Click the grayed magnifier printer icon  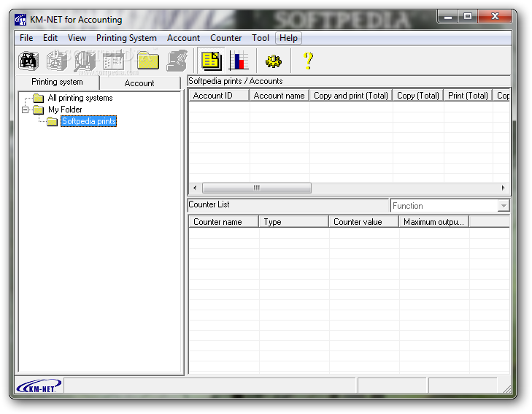tap(85, 61)
